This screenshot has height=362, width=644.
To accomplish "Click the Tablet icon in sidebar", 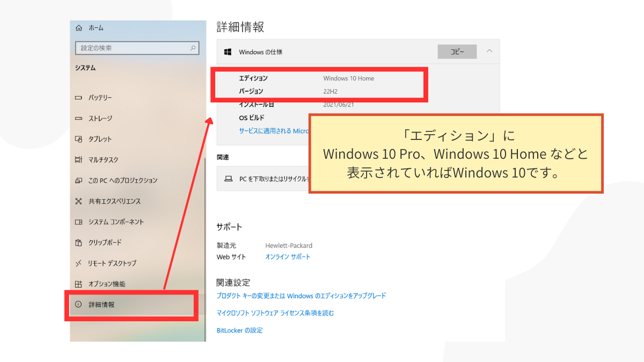I will [78, 139].
